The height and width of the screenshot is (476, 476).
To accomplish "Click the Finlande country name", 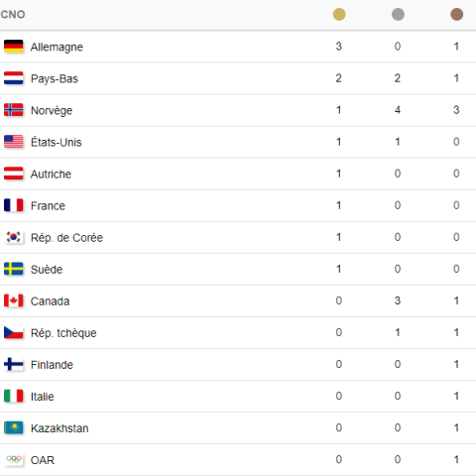I will [52, 365].
